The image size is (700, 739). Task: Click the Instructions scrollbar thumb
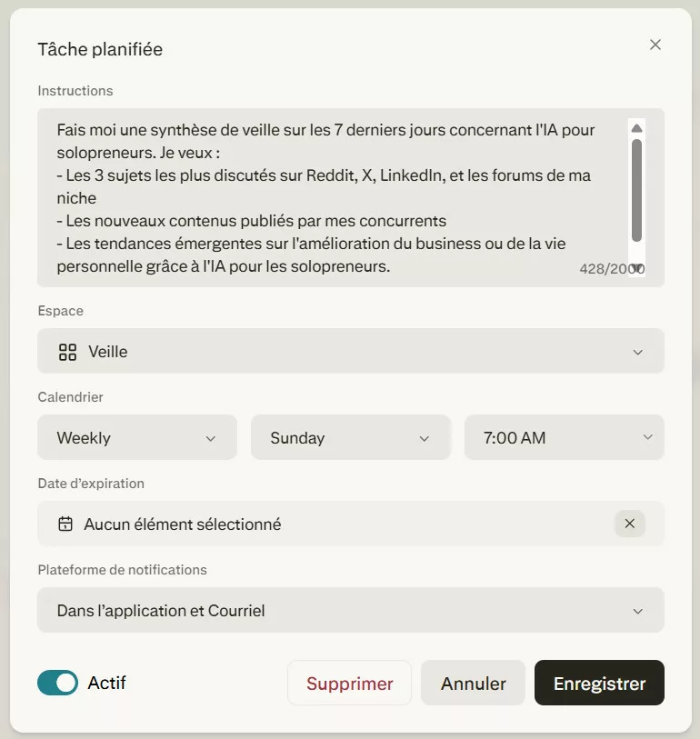point(637,191)
